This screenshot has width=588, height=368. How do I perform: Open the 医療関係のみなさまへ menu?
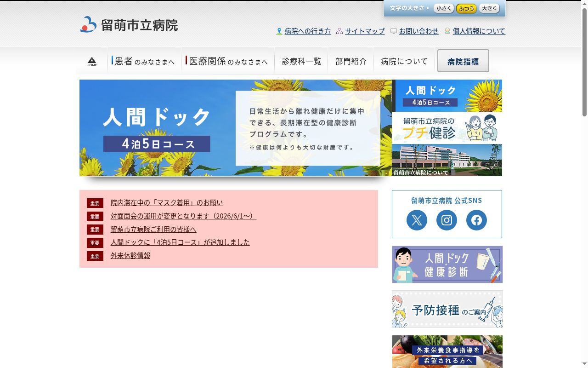[x=228, y=61]
